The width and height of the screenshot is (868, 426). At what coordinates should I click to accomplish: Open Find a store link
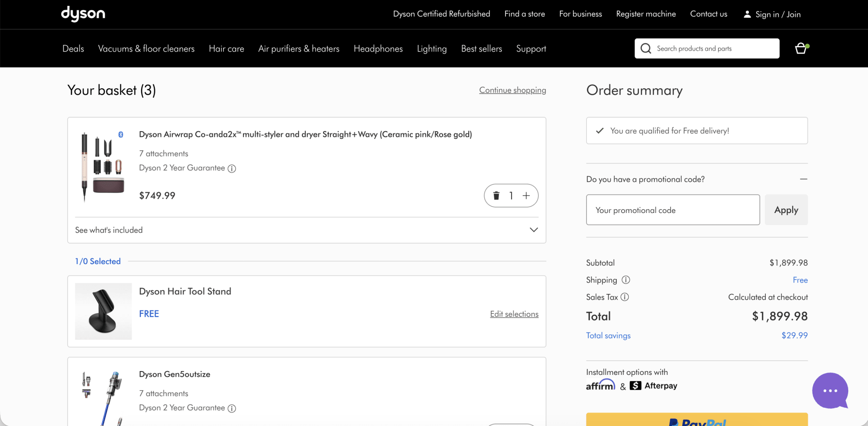point(525,14)
